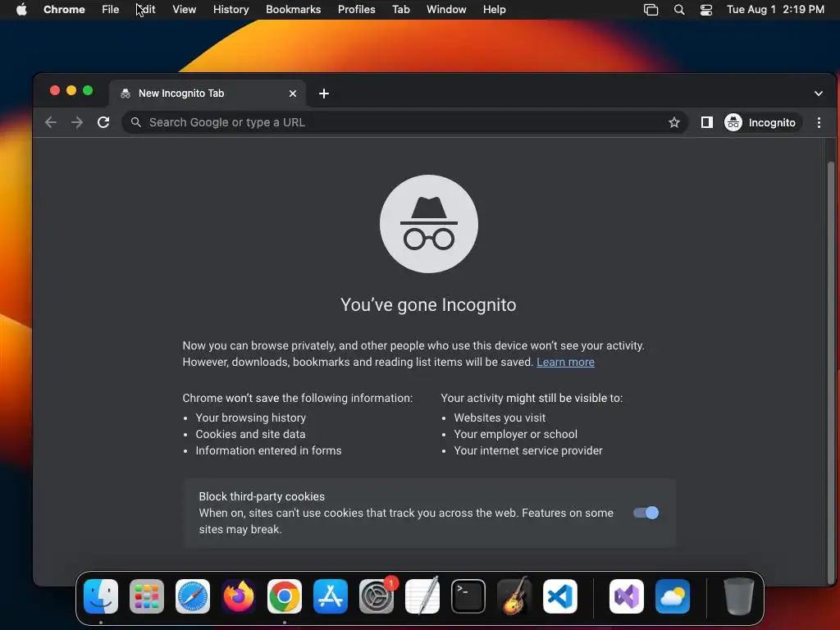Open the Help menu
Screen dimensions: 840x630
(494, 10)
